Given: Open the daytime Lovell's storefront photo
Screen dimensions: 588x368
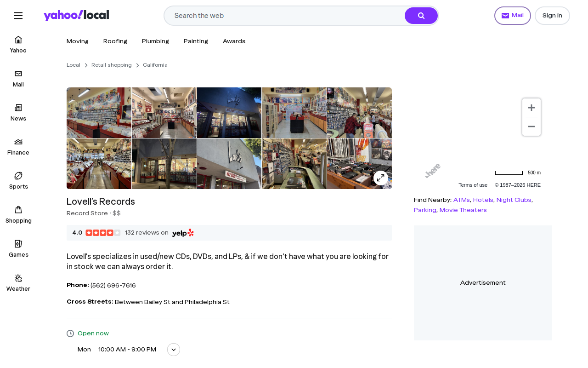Looking at the screenshot, I should coord(229,164).
